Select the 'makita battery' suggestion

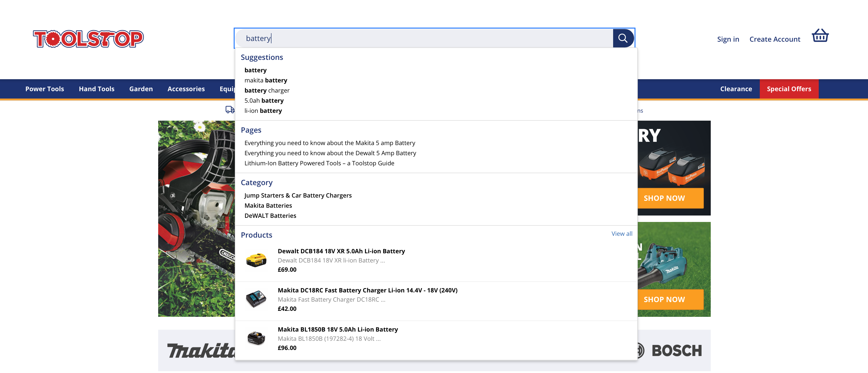coord(265,80)
